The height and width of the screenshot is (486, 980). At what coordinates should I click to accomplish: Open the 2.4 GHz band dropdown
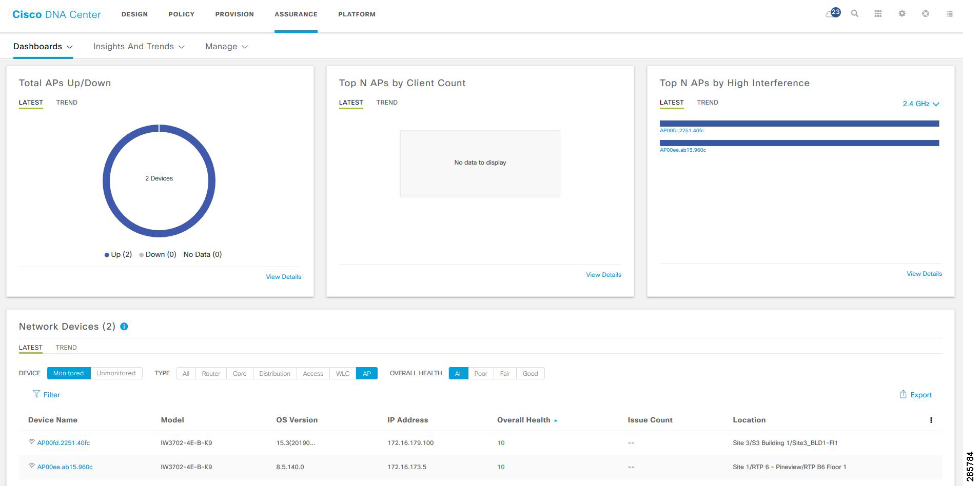click(x=921, y=104)
